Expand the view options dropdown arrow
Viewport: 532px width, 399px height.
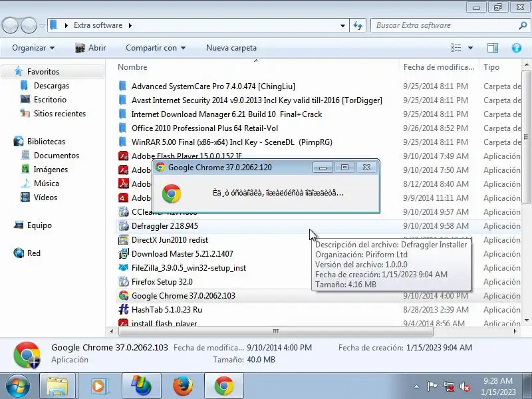470,48
